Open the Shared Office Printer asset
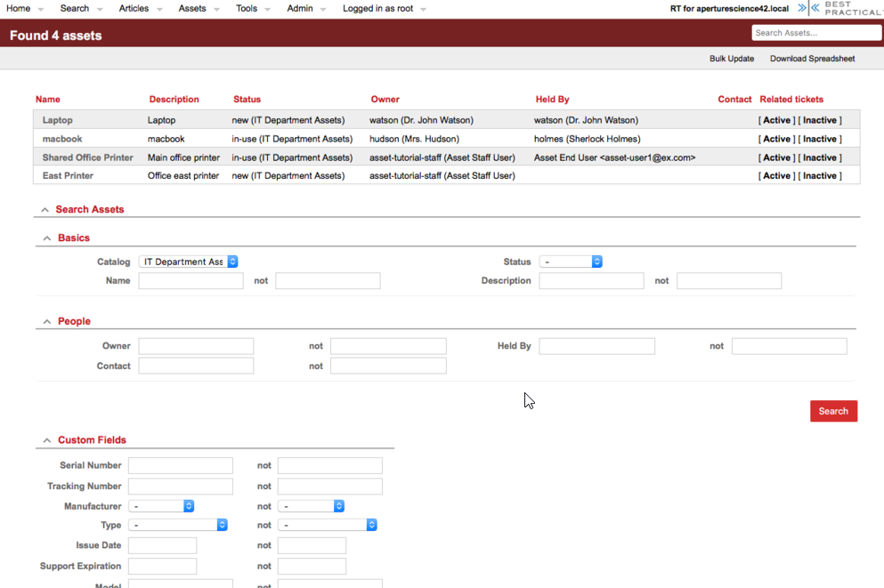Image resolution: width=884 pixels, height=588 pixels. (x=87, y=157)
